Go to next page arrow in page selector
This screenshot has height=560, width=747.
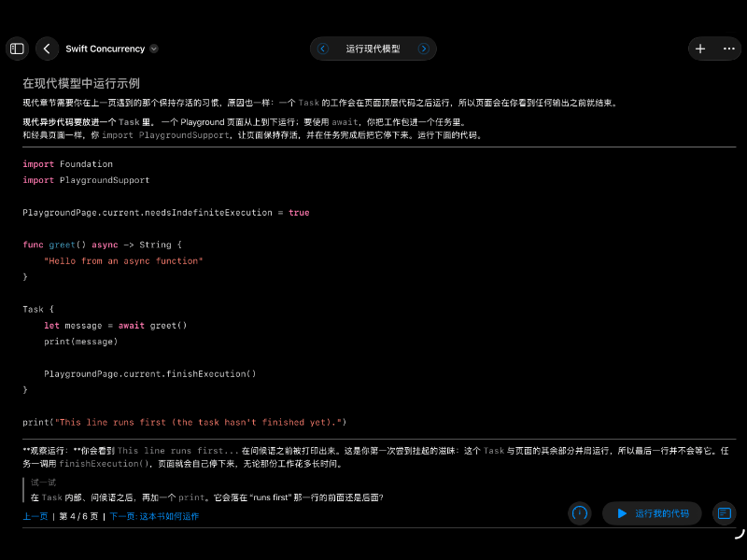[424, 49]
